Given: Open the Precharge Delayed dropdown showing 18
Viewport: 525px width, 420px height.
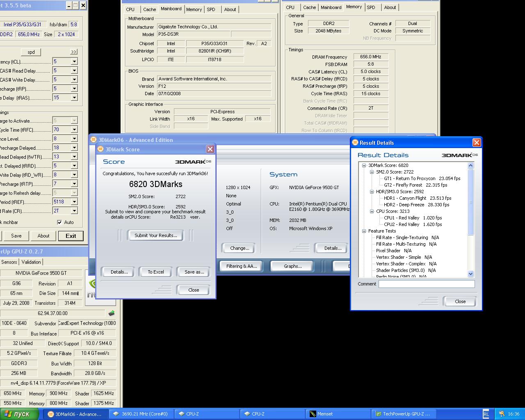Looking at the screenshot, I should [x=74, y=148].
